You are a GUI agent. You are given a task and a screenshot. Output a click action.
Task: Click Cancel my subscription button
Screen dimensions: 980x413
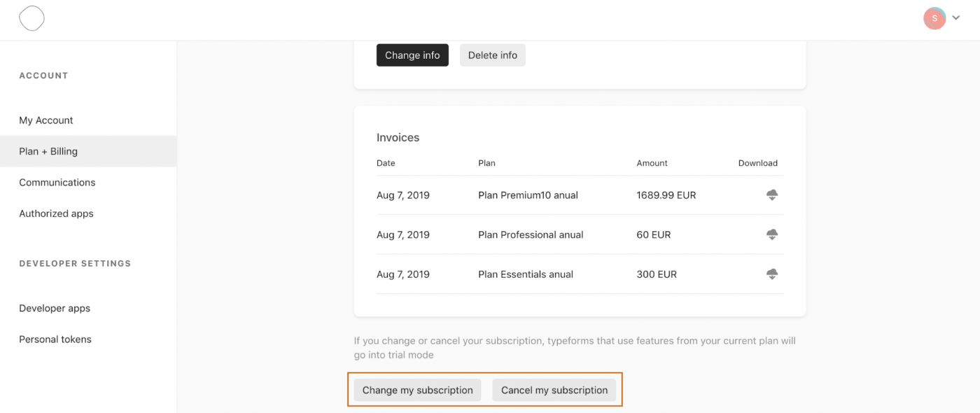554,391
